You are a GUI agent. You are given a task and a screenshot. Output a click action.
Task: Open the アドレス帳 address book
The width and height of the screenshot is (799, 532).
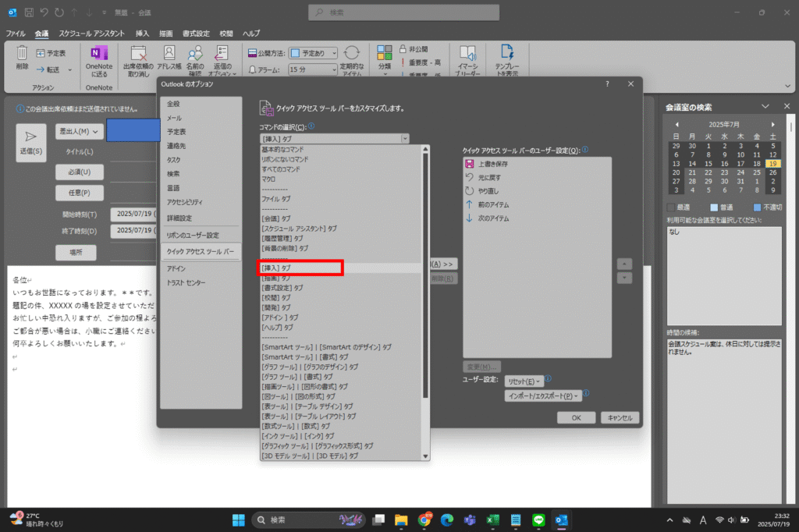169,58
